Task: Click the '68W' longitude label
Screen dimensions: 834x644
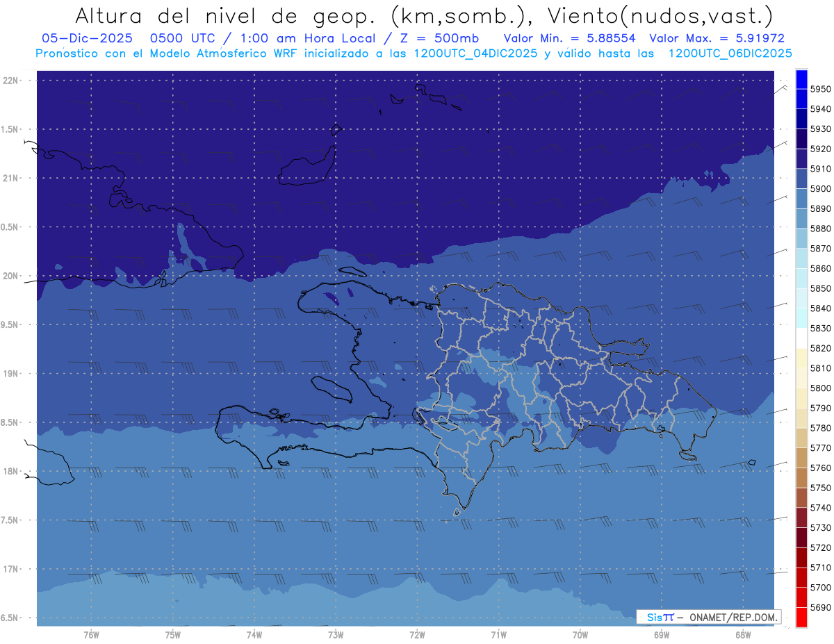Action: pyautogui.click(x=743, y=635)
